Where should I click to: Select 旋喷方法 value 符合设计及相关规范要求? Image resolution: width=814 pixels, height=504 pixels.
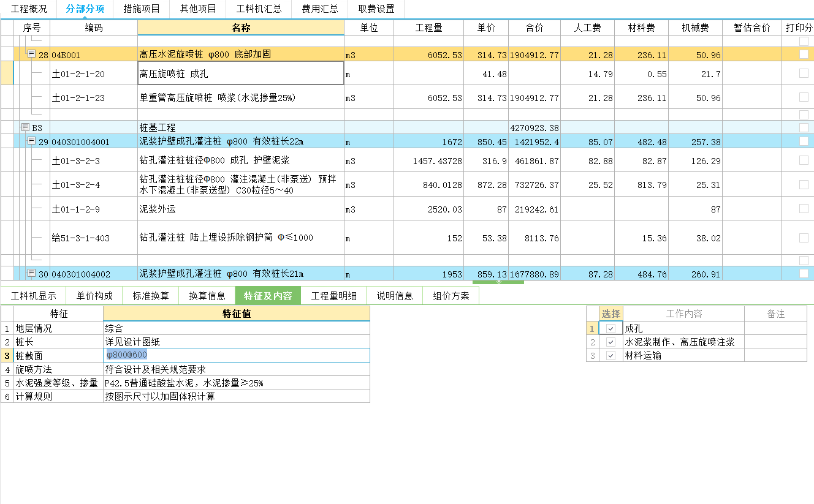pos(237,369)
